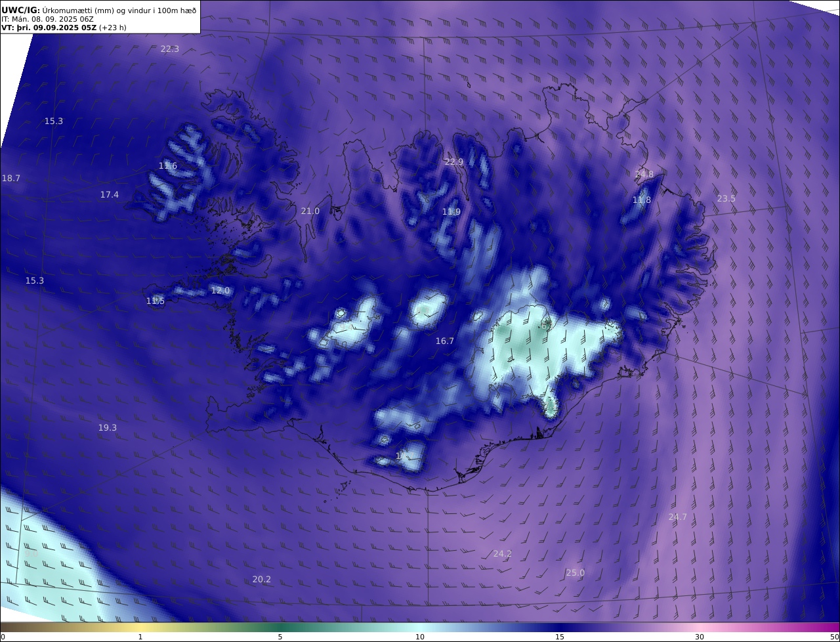Click the value label 11.5
The image size is (840, 642).
coord(156,301)
